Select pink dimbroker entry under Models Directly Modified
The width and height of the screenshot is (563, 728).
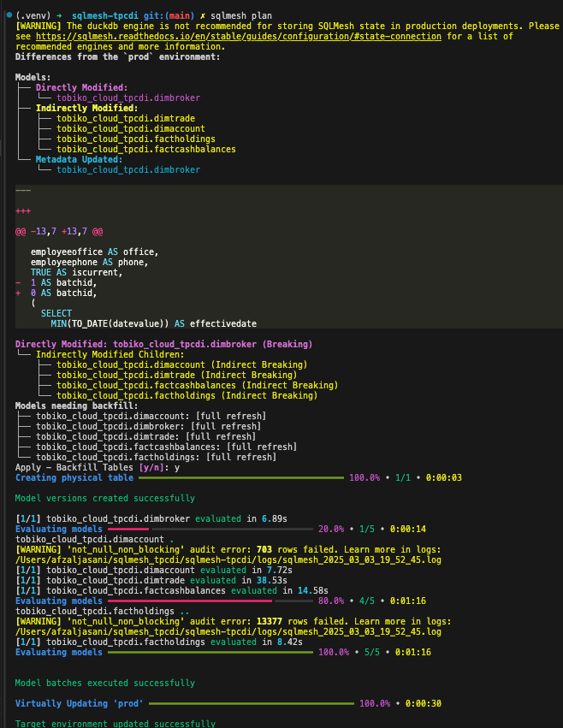pyautogui.click(x=128, y=98)
